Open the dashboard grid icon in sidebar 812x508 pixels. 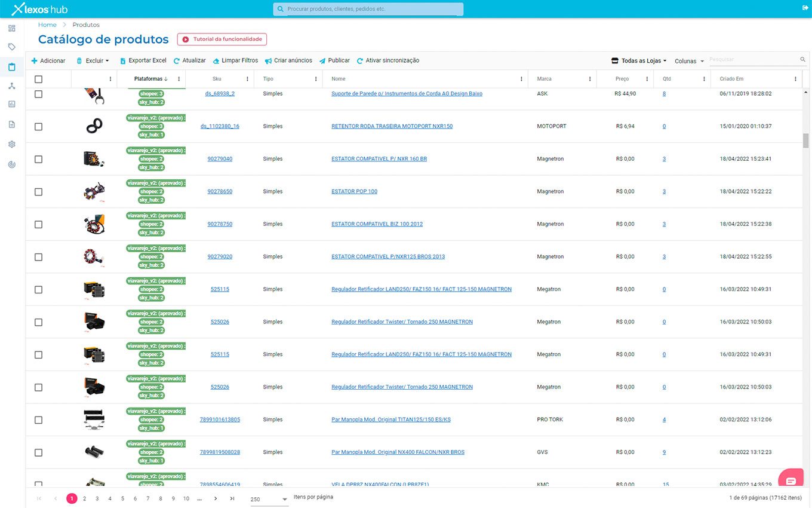[x=12, y=28]
